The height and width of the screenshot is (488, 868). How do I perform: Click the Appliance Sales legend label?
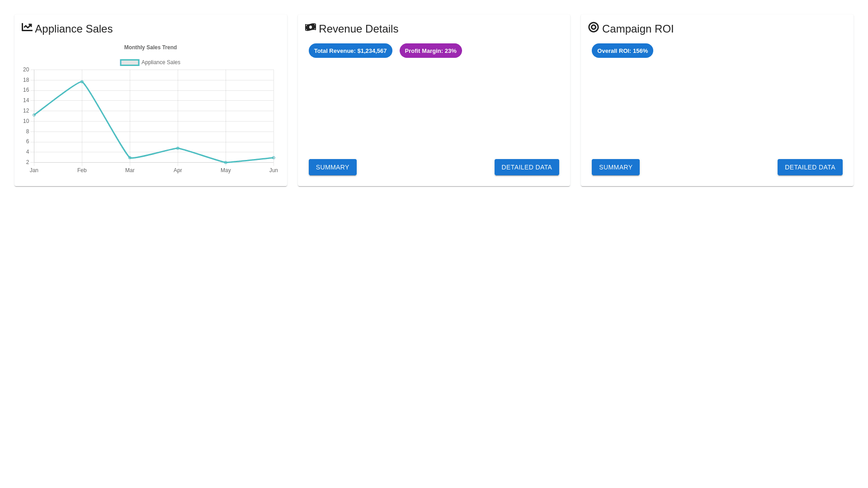click(x=160, y=63)
